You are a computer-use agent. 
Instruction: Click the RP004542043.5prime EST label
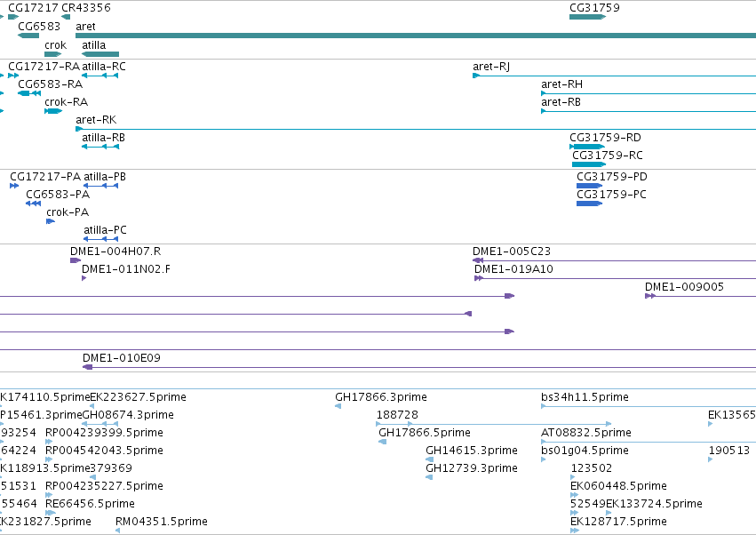104,451
